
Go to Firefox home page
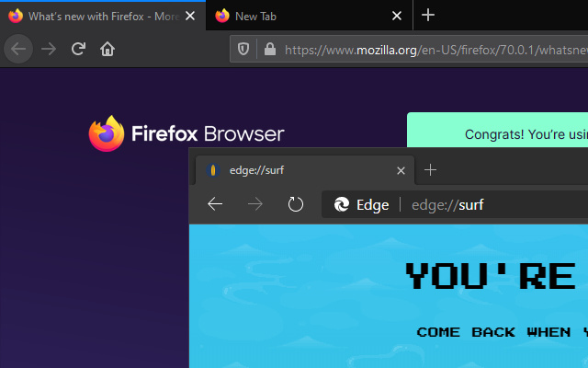pos(107,49)
